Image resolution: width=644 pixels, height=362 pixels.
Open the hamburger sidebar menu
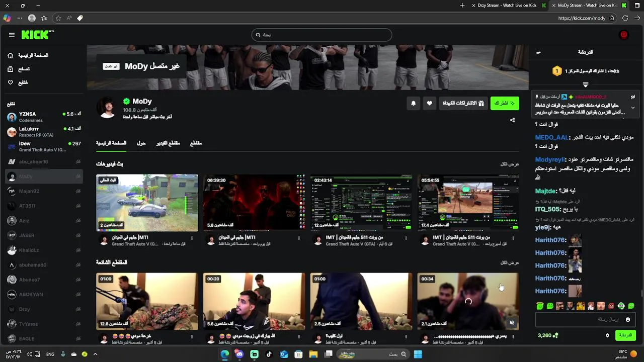12,35
